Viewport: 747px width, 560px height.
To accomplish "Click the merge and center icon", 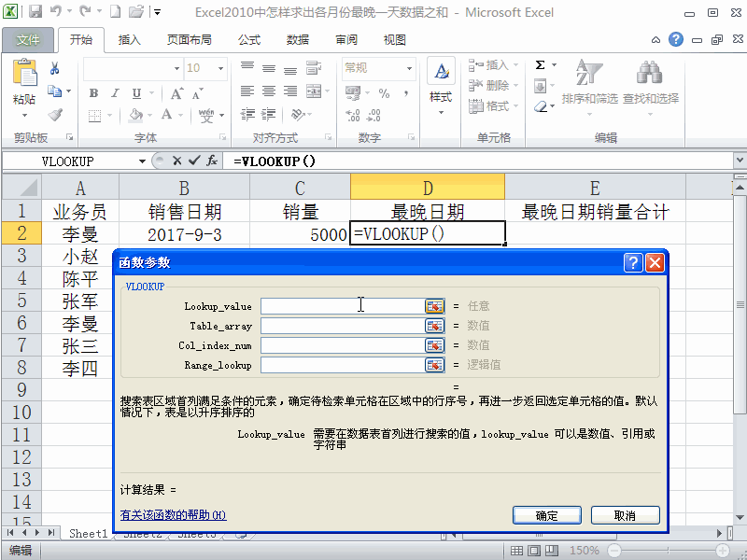I will pos(314,91).
